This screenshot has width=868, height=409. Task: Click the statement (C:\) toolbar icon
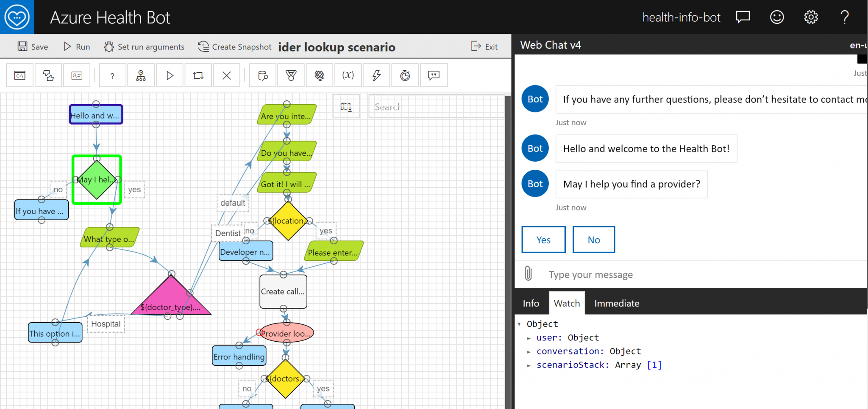click(20, 75)
